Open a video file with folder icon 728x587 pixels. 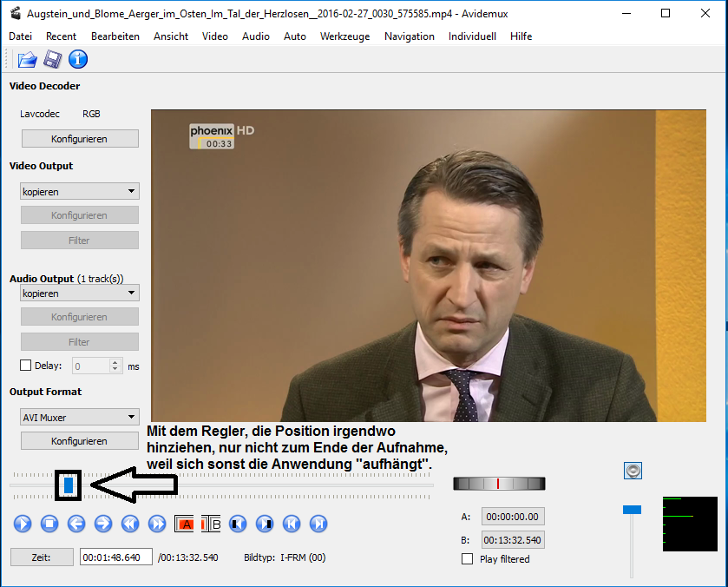coord(27,59)
